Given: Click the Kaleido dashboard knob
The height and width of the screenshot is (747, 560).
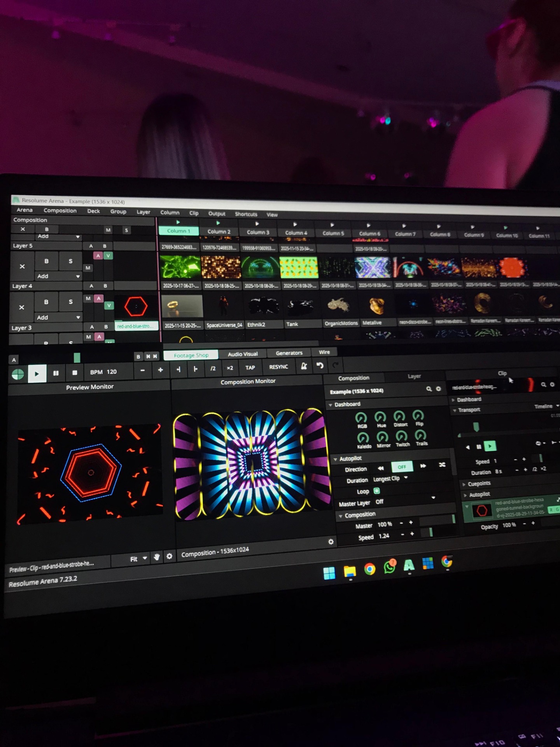Looking at the screenshot, I should point(363,438).
